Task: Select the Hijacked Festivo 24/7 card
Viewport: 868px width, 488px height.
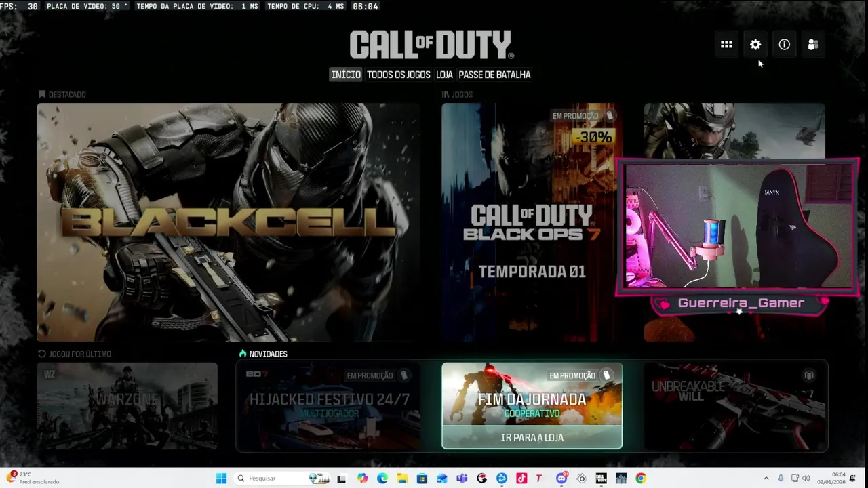Action: 329,406
